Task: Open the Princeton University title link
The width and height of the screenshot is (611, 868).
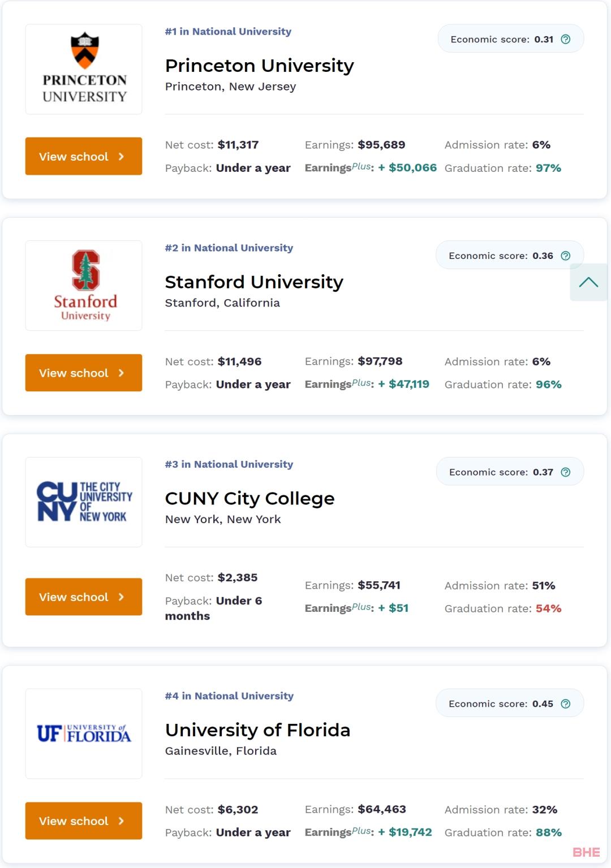Action: pyautogui.click(x=260, y=66)
